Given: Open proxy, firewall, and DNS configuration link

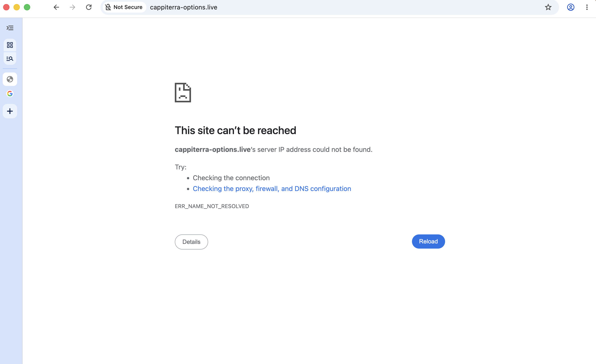Looking at the screenshot, I should [x=272, y=189].
